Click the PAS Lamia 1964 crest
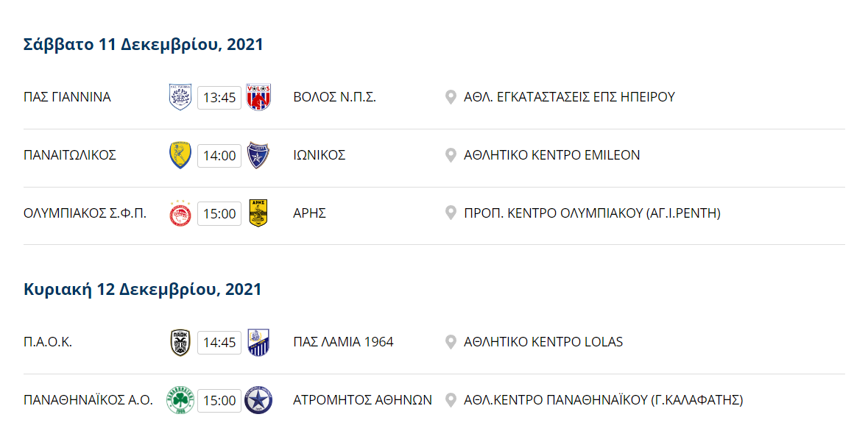The image size is (868, 431). [258, 343]
